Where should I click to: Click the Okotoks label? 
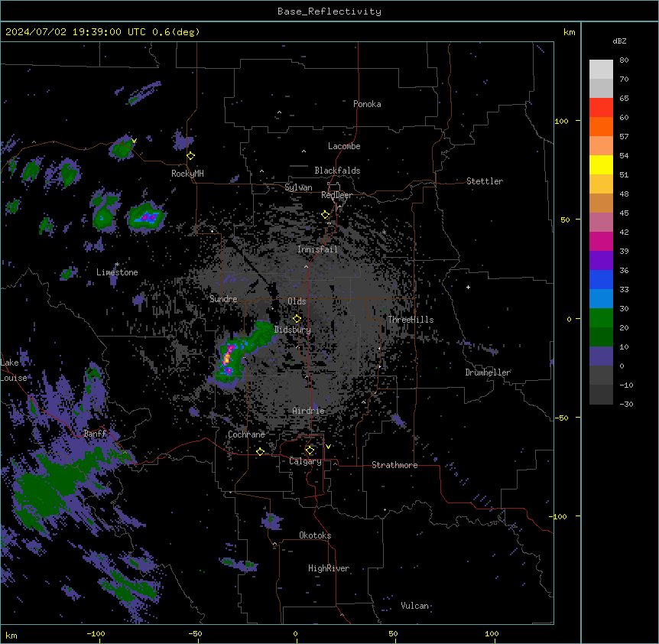click(315, 535)
